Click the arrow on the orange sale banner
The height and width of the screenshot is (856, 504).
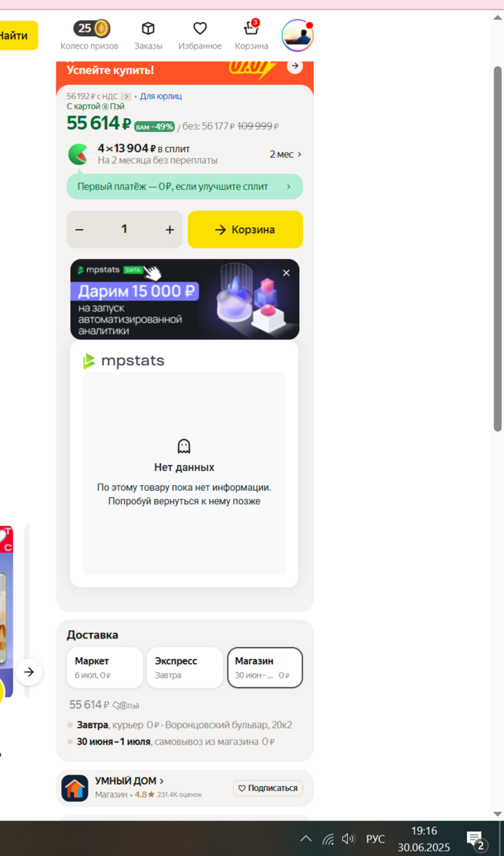pos(294,66)
